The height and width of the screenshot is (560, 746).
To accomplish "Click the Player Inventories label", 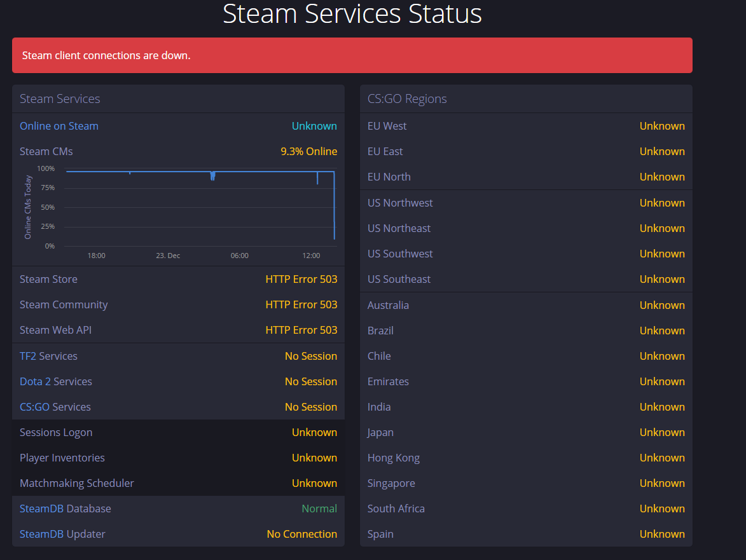I will [62, 458].
